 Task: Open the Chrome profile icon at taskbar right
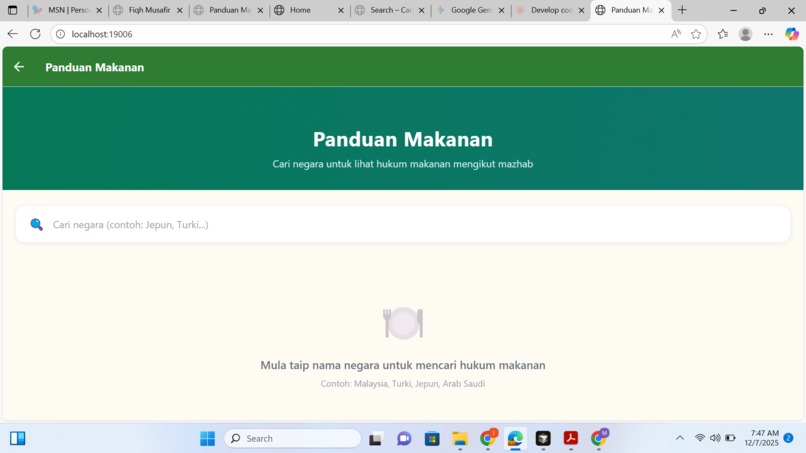point(599,438)
